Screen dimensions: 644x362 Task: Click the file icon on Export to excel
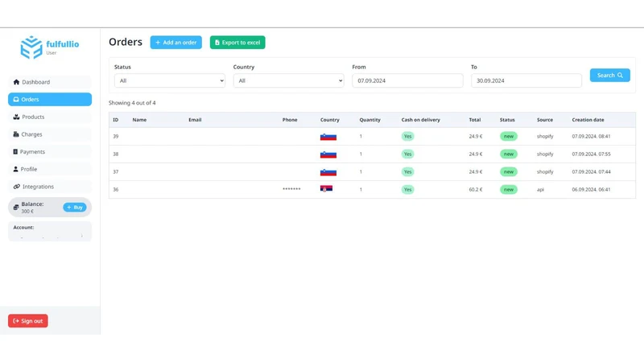tap(217, 43)
